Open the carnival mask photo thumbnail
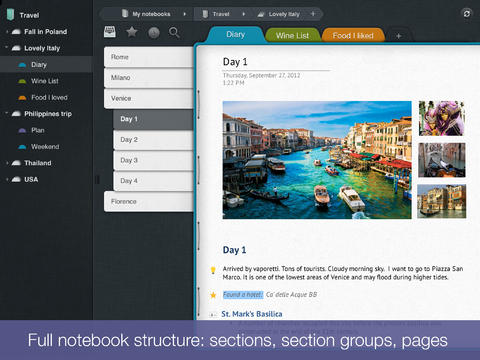The image size is (480, 360). point(442,118)
